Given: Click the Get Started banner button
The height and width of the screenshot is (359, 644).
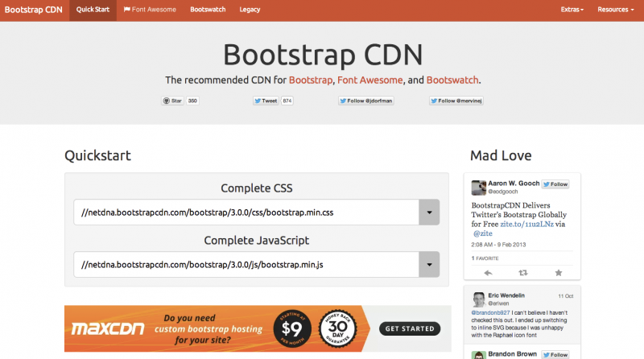Looking at the screenshot, I should click(410, 328).
